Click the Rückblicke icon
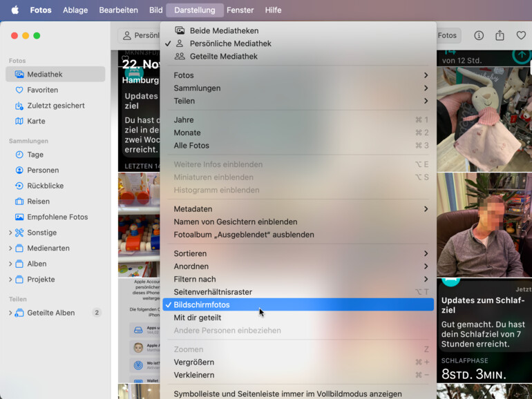The image size is (532, 399). click(19, 186)
